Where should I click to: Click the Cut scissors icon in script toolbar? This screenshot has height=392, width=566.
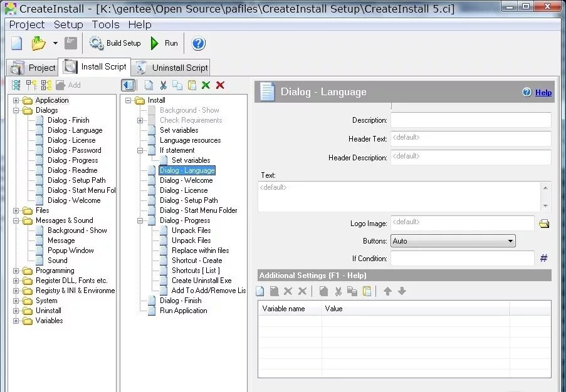163,85
